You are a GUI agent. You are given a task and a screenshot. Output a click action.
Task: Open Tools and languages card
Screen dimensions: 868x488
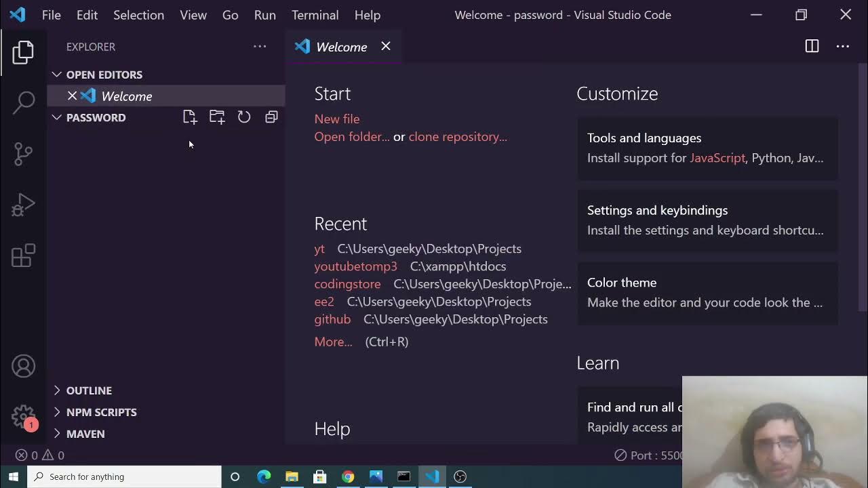click(707, 148)
